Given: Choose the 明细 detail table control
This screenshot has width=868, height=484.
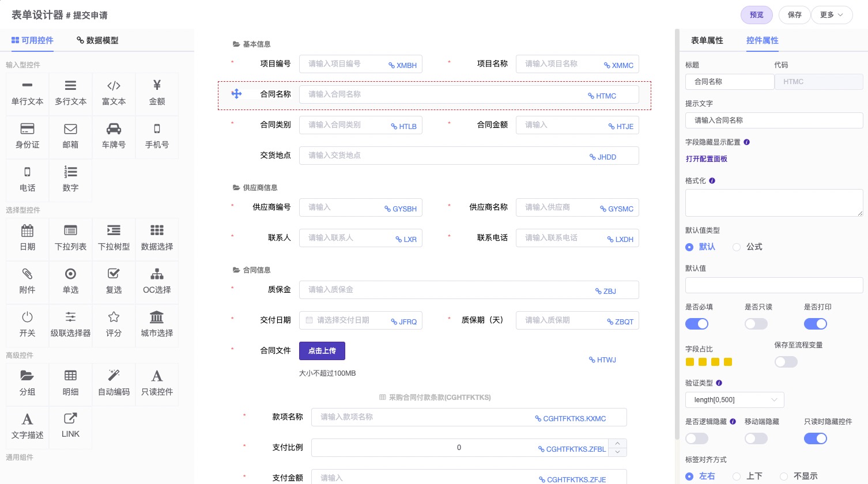Looking at the screenshot, I should pyautogui.click(x=70, y=384).
